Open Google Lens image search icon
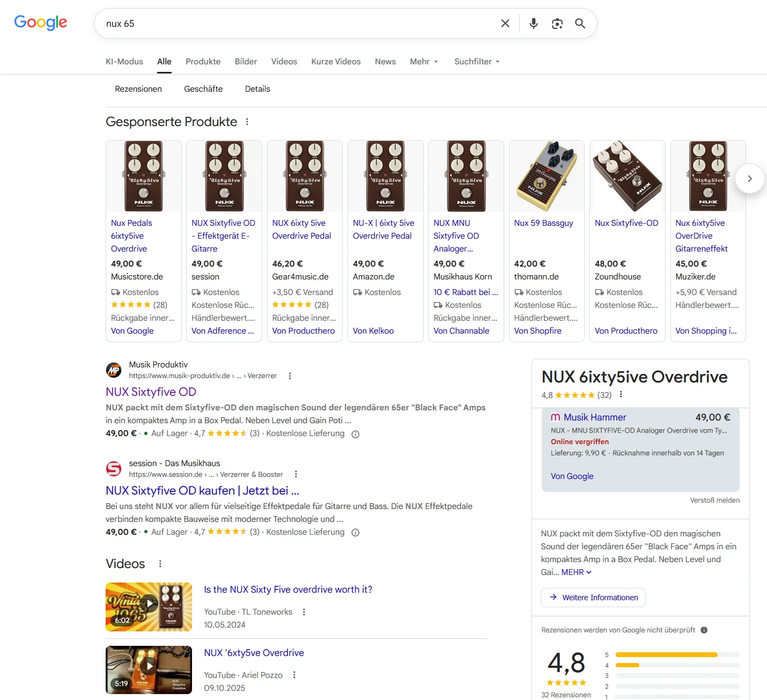This screenshot has height=700, width=767. 557,24
